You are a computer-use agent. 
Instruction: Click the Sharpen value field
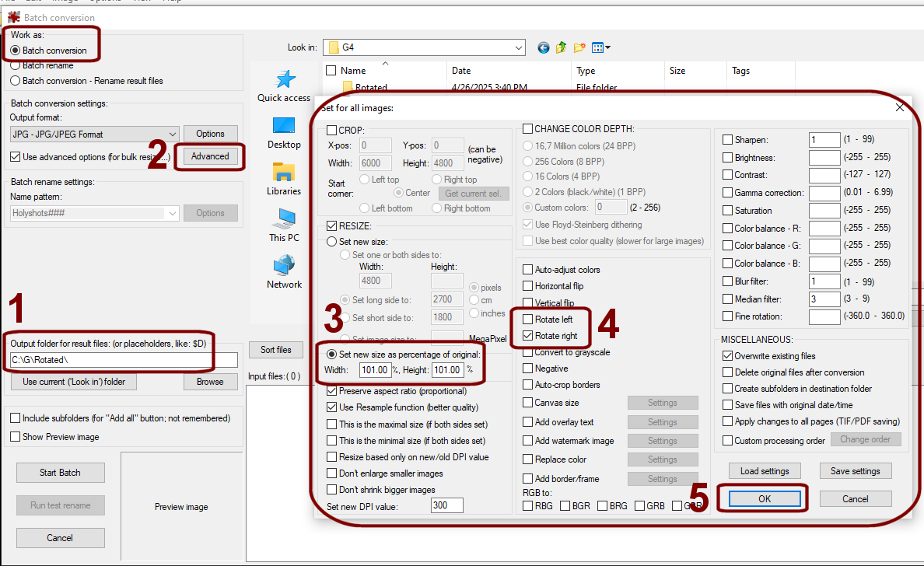pos(824,140)
